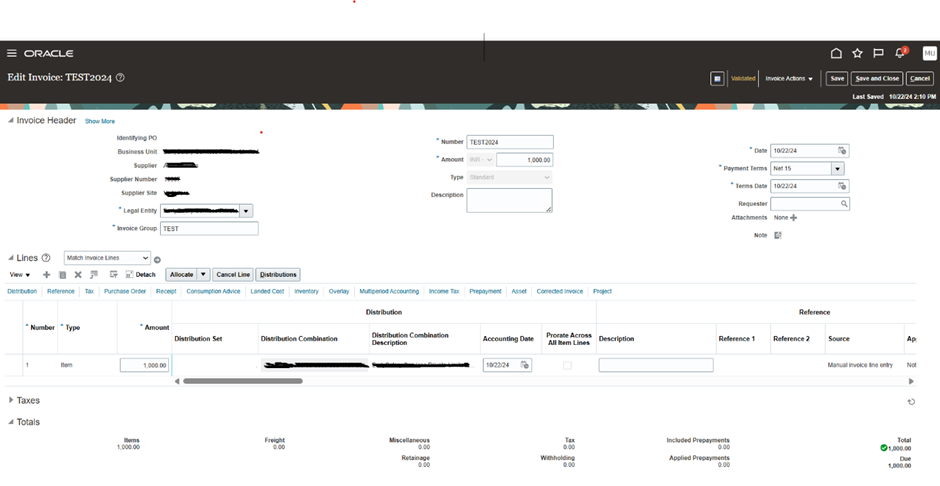Toggle Prorate Across All Item Lines checkbox
This screenshot has width=940, height=486.
(568, 366)
